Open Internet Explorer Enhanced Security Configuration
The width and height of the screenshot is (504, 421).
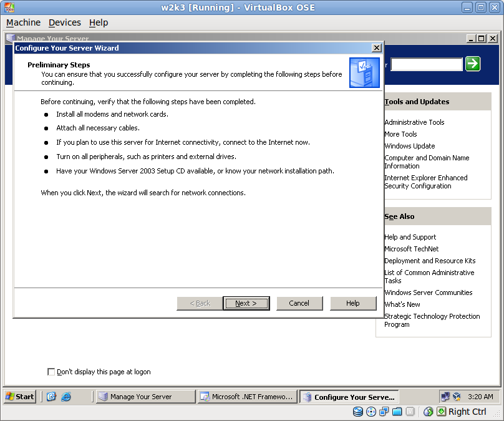[426, 182]
